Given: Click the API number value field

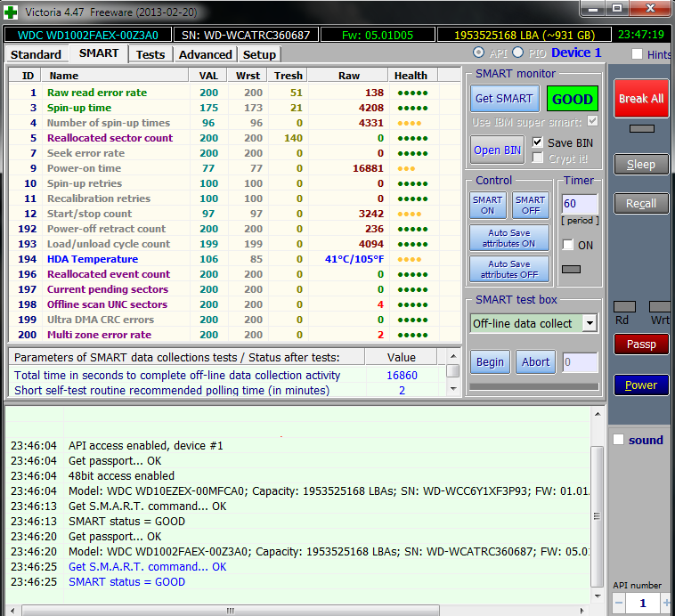Looking at the screenshot, I should tap(643, 603).
